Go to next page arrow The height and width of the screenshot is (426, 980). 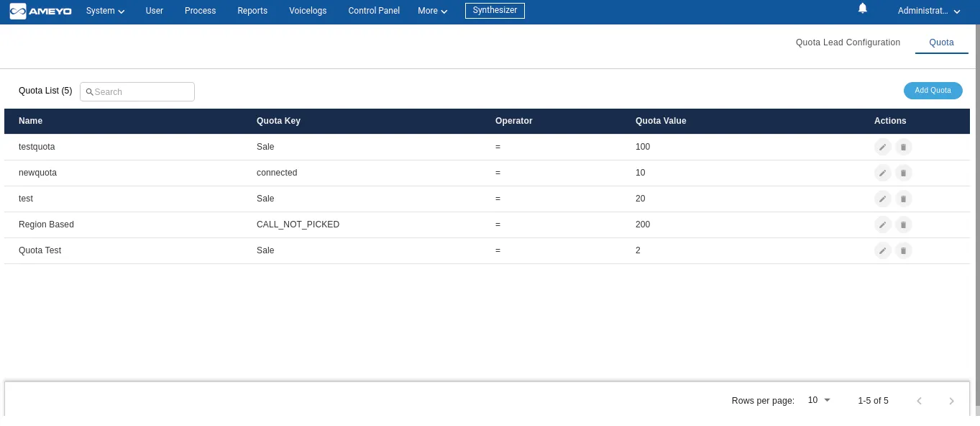[x=951, y=401]
